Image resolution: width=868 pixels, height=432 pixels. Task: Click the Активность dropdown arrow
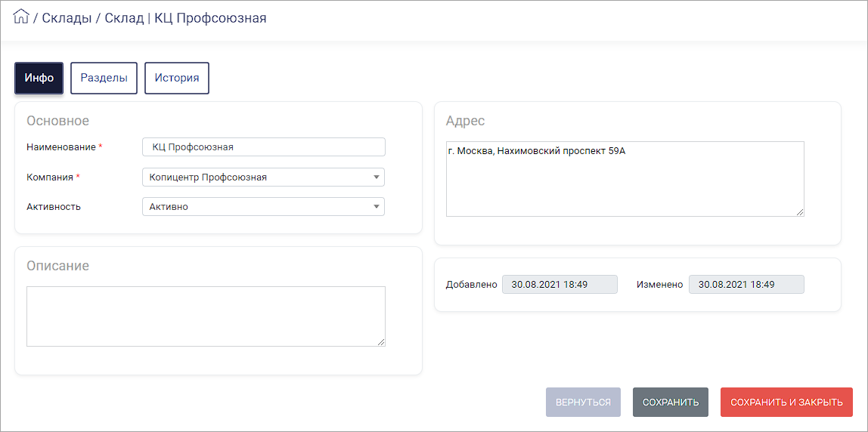[376, 206]
